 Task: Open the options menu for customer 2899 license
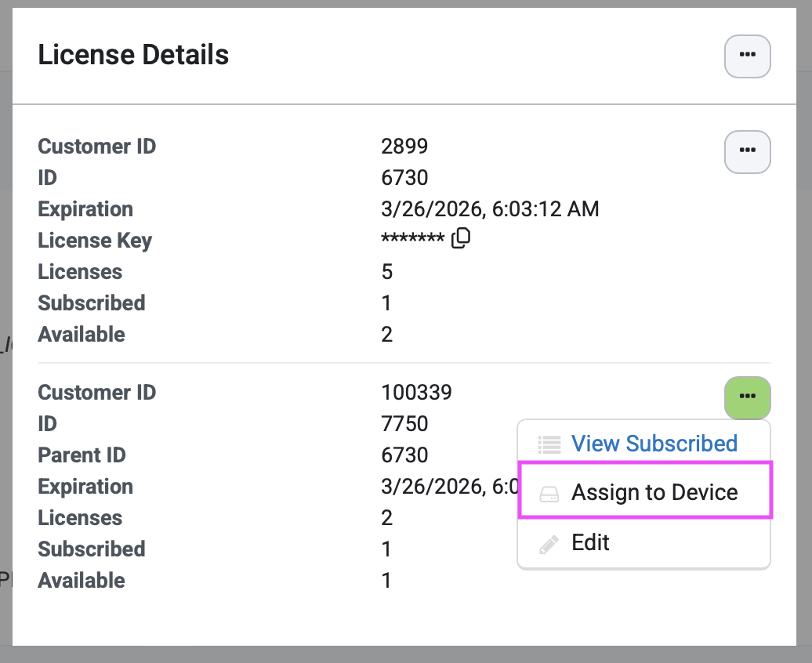747,150
